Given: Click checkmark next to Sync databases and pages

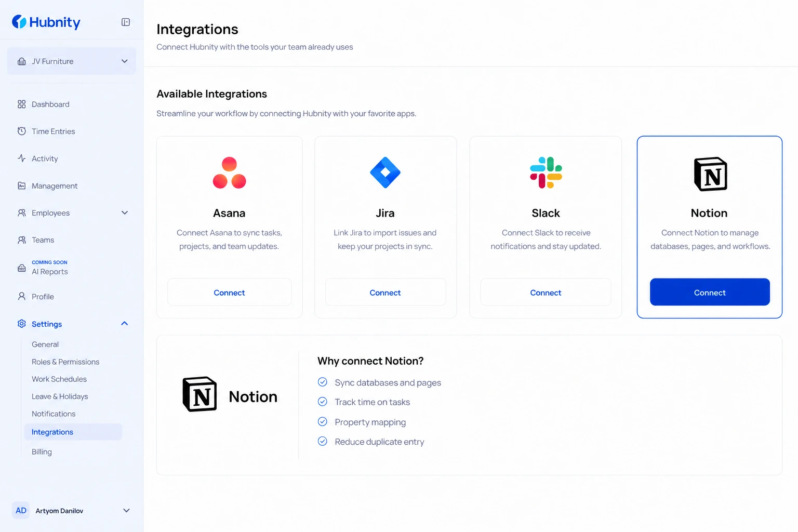Looking at the screenshot, I should [x=323, y=382].
